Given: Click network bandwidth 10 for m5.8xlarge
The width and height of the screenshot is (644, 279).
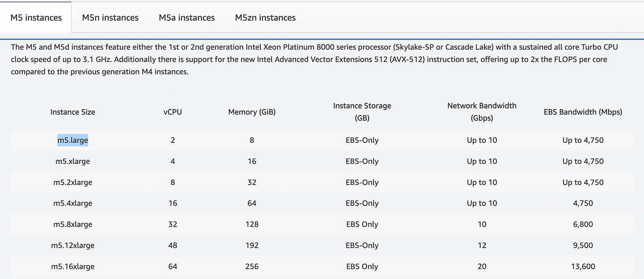Looking at the screenshot, I should click(482, 224).
